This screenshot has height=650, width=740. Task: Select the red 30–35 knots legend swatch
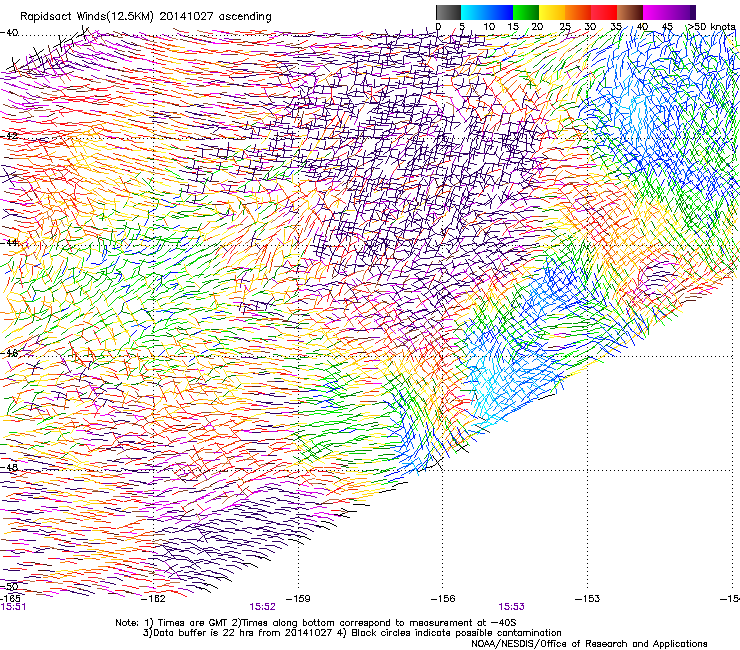(x=604, y=12)
